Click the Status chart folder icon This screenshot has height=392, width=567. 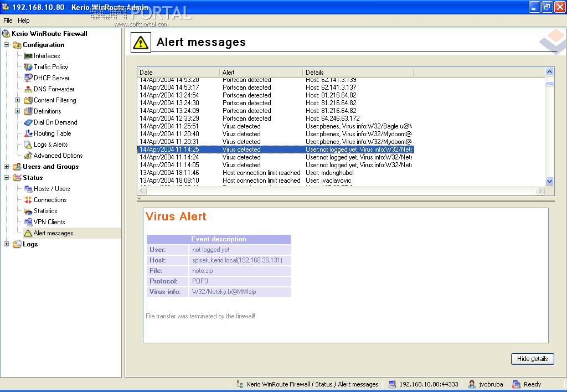(x=17, y=178)
